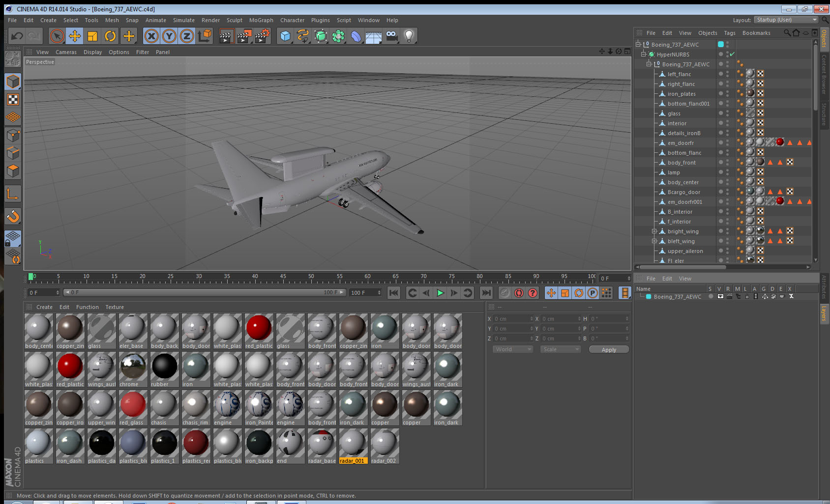Image resolution: width=830 pixels, height=504 pixels.
Task: Toggle Y axis lock
Action: click(169, 36)
